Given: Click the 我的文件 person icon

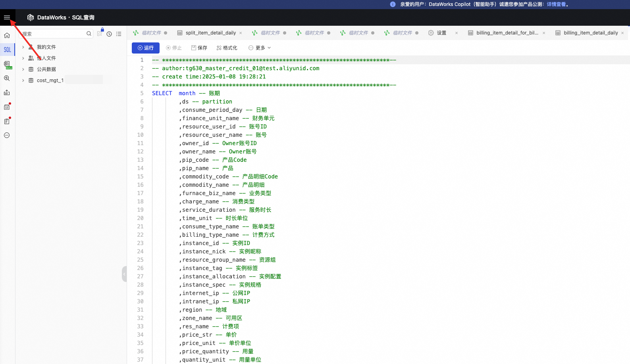Looking at the screenshot, I should (31, 47).
